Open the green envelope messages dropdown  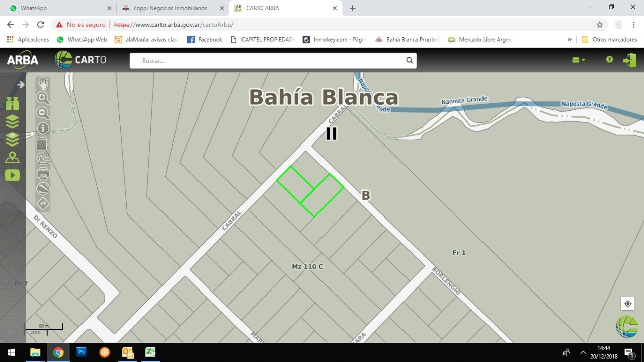click(579, 60)
